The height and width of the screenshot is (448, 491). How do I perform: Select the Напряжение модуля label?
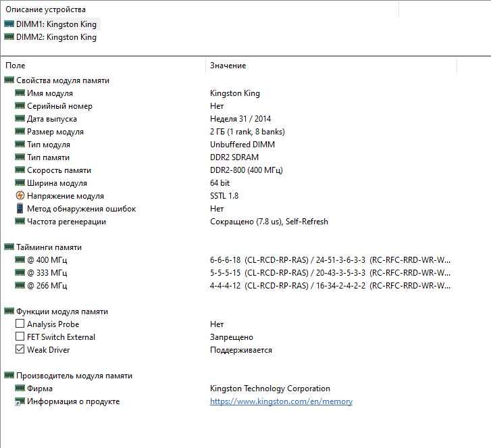(x=66, y=196)
